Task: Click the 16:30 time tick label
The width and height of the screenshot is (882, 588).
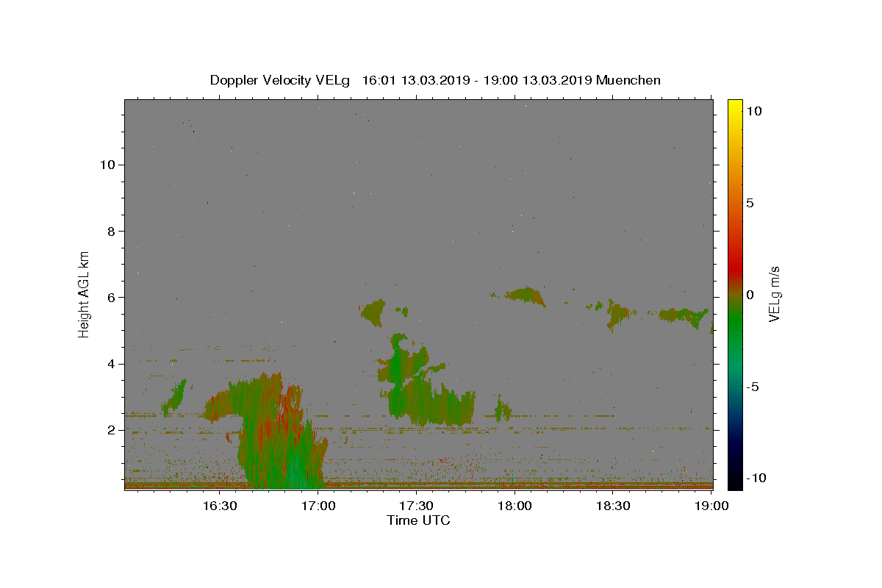Action: (219, 506)
